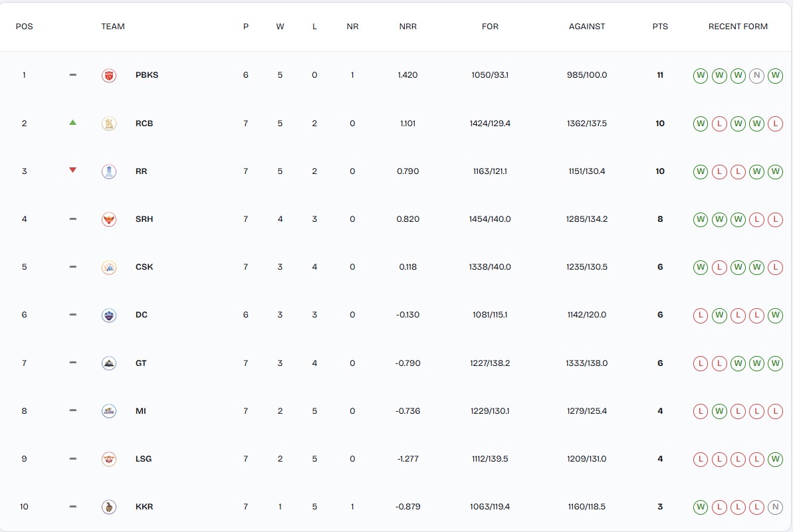This screenshot has height=532, width=793.
Task: Click RCB's green upward movement arrow
Action: click(x=73, y=123)
